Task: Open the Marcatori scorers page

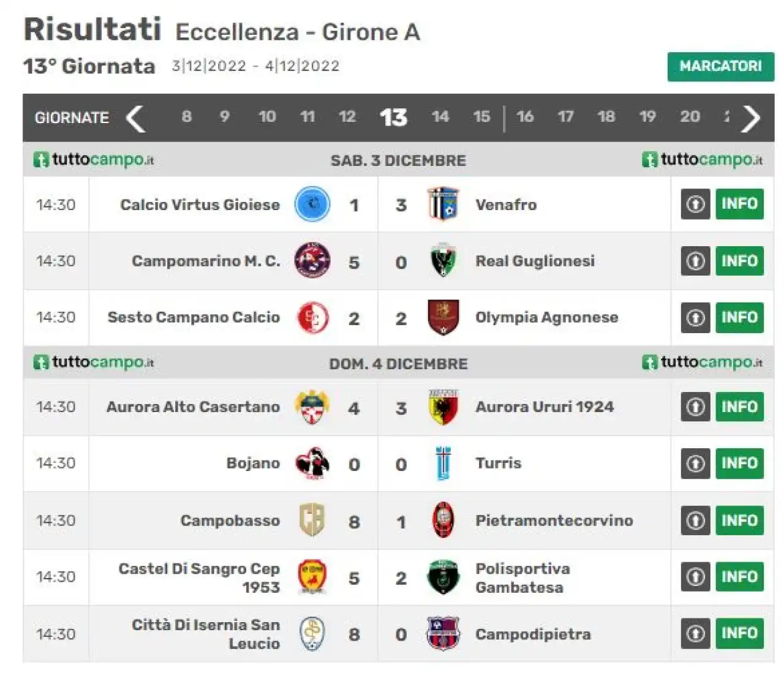Action: point(720,66)
